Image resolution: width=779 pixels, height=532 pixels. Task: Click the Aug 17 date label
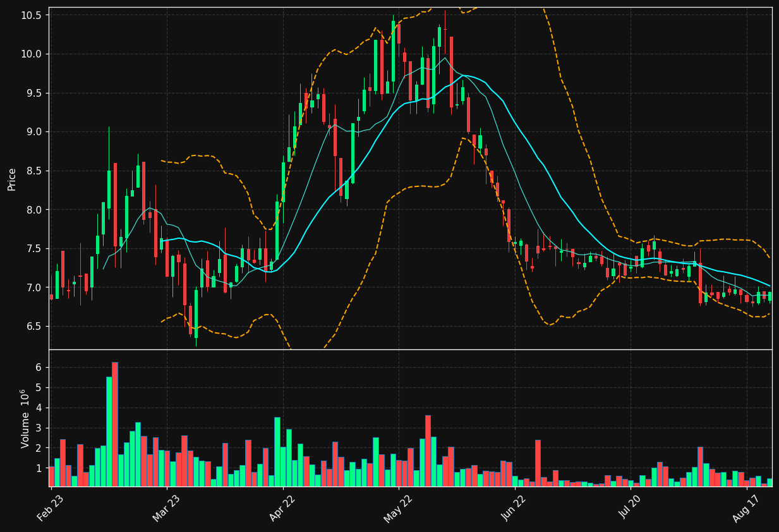[746, 508]
